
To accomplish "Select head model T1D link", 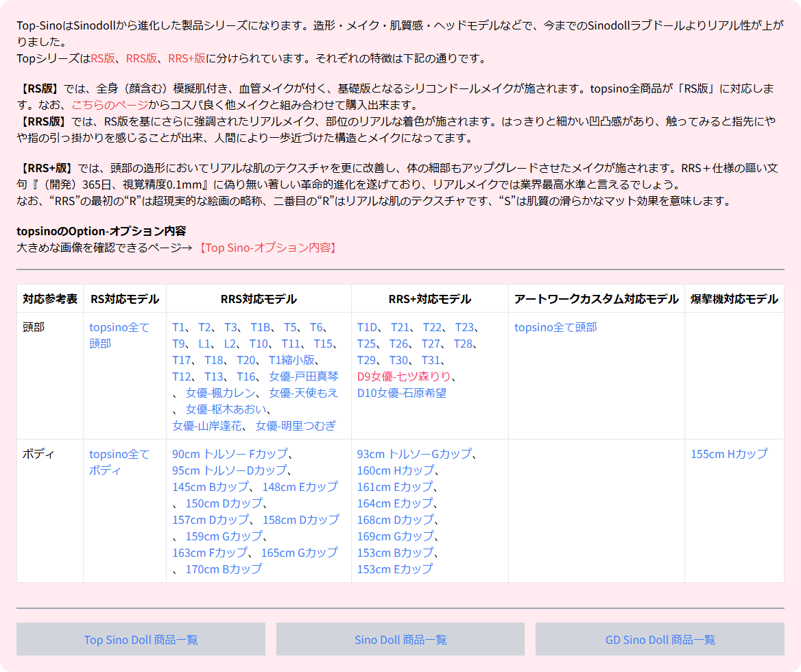I will click(x=368, y=327).
